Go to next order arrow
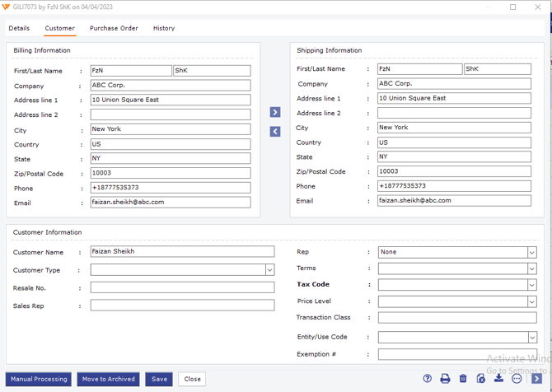 536,379
